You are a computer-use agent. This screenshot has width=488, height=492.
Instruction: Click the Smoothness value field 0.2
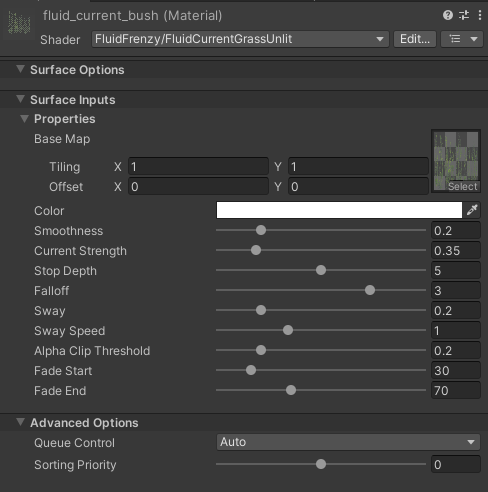click(x=456, y=230)
